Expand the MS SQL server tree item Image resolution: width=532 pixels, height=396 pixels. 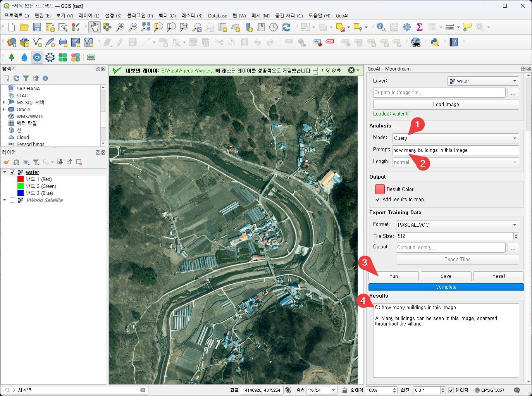coord(4,103)
